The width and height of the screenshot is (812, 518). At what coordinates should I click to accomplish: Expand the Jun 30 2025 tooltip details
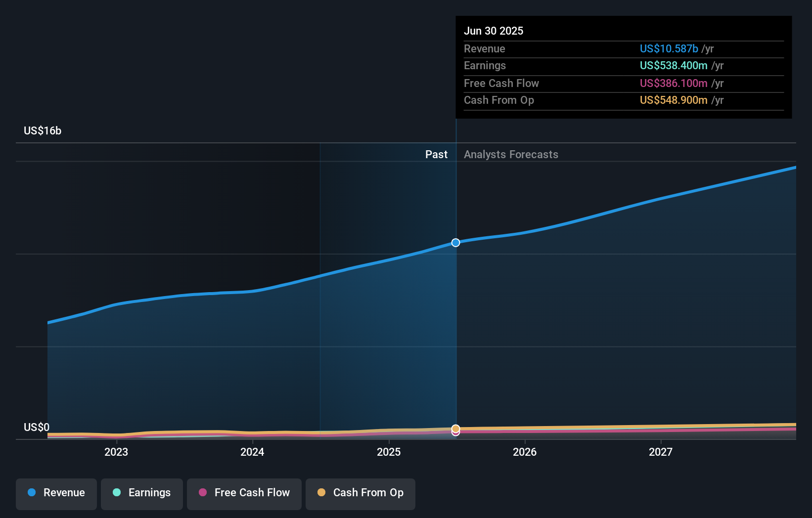pos(494,31)
